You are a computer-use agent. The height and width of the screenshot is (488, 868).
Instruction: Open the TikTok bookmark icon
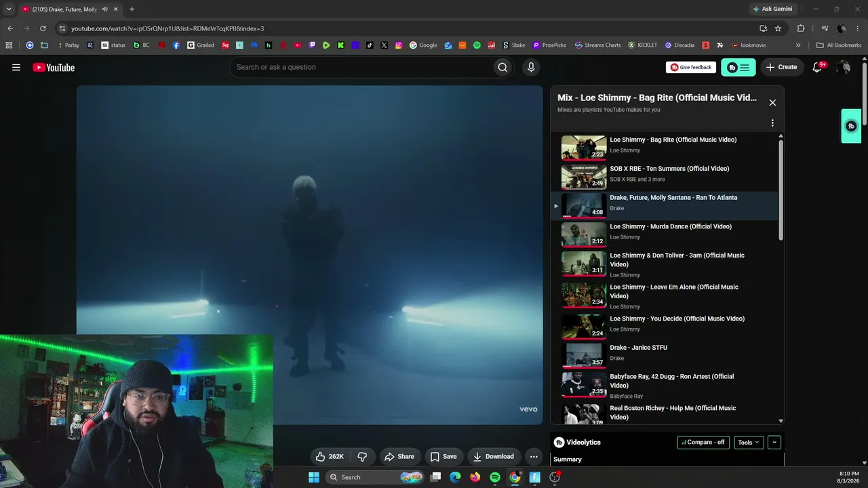[x=370, y=45]
